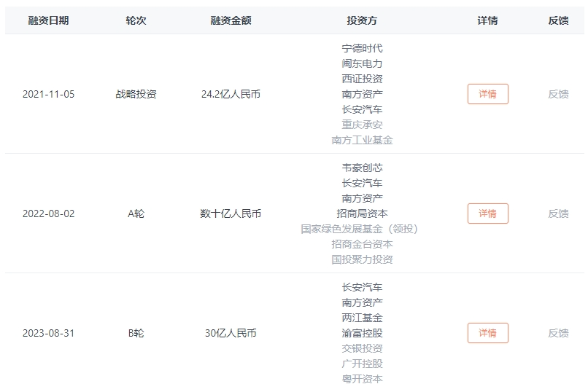Click 反馈 for the A轮 row
588x392 pixels.
click(x=558, y=213)
